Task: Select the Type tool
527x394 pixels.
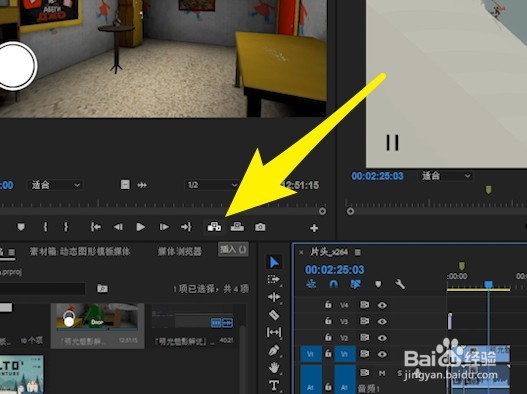Action: [x=274, y=385]
